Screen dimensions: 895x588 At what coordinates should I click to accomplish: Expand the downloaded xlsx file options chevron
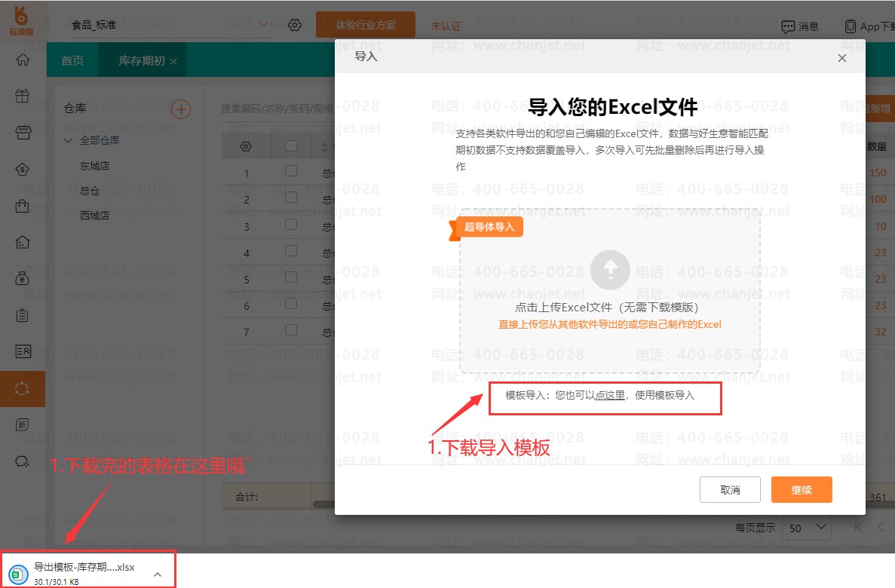point(157,574)
